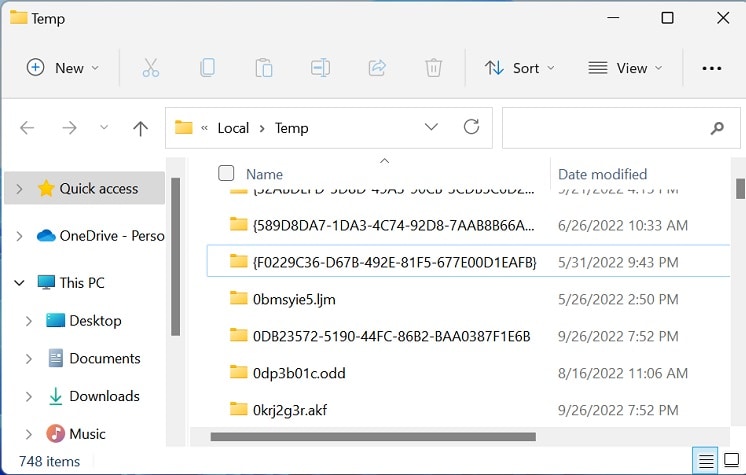Click folder icon of 0krj2g3r.akf
The height and width of the screenshot is (475, 746).
click(238, 409)
